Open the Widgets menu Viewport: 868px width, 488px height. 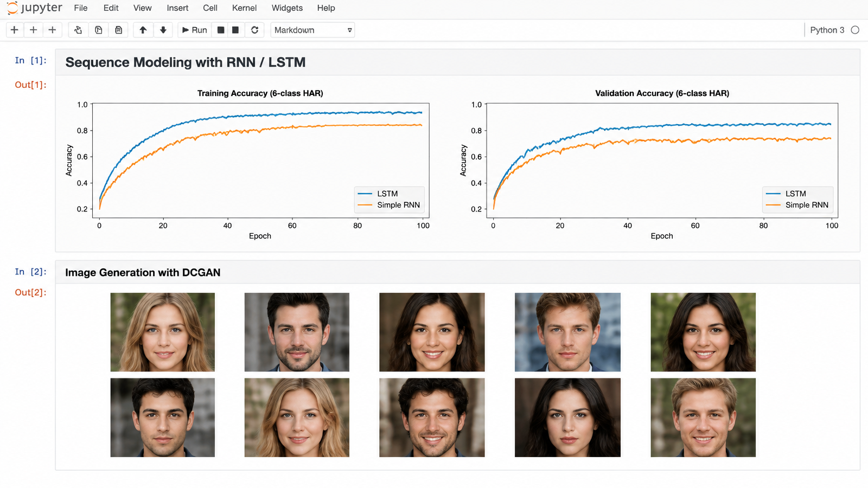click(287, 8)
